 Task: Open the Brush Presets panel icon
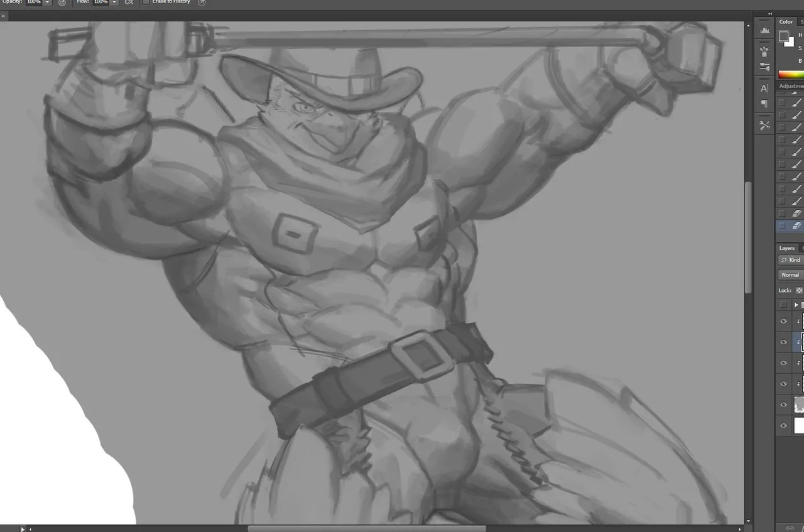(x=764, y=52)
